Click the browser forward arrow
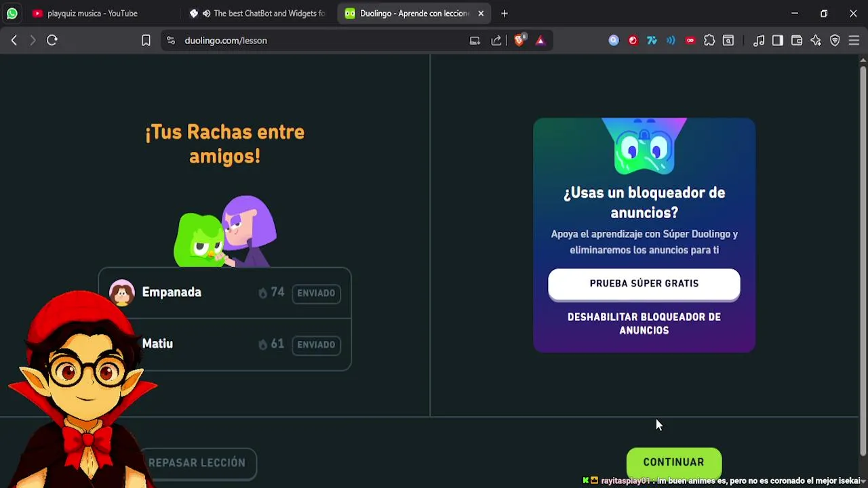The image size is (868, 488). [x=33, y=41]
